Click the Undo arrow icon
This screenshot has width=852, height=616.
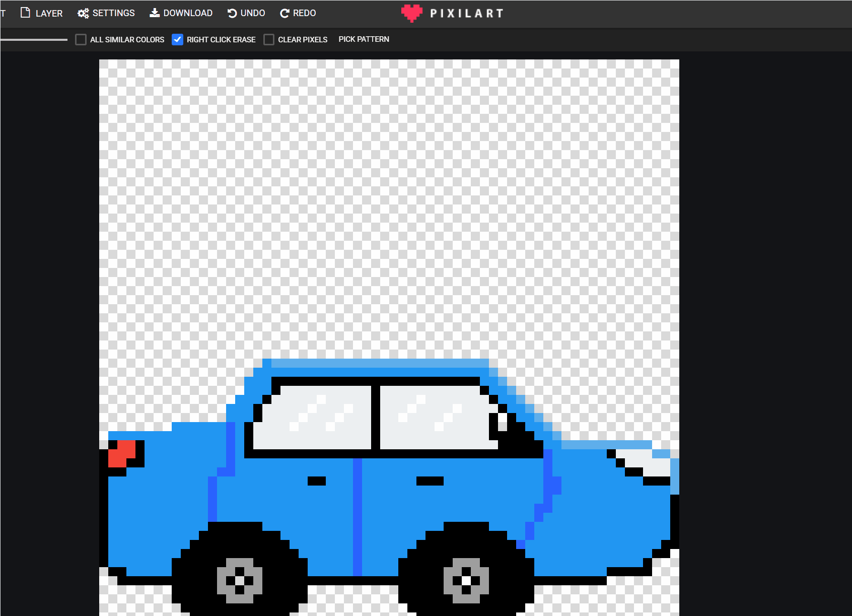click(x=232, y=13)
